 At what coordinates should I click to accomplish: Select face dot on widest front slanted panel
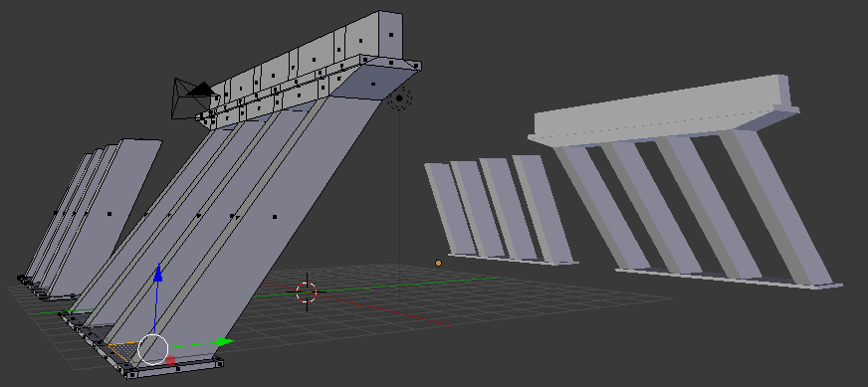tap(275, 217)
